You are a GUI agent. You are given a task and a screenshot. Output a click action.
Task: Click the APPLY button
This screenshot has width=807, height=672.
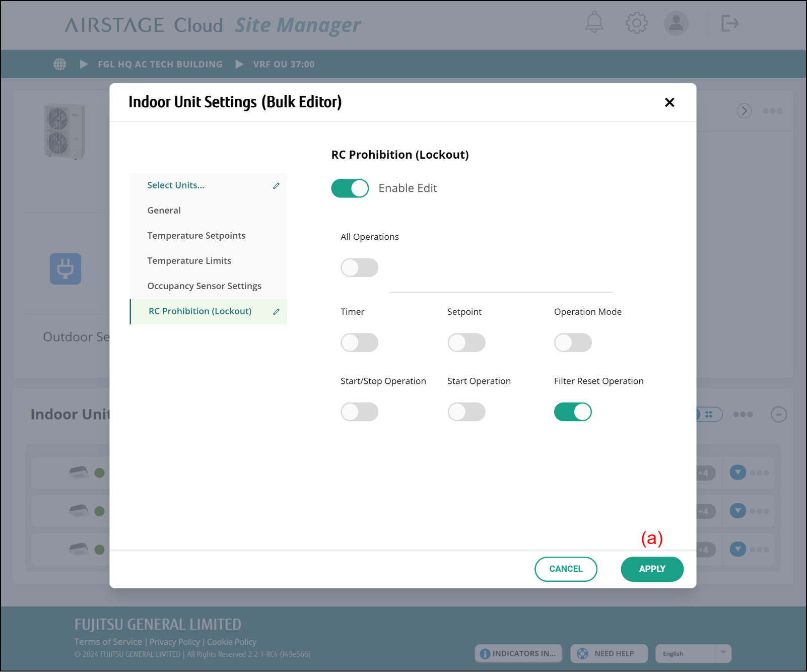click(652, 569)
